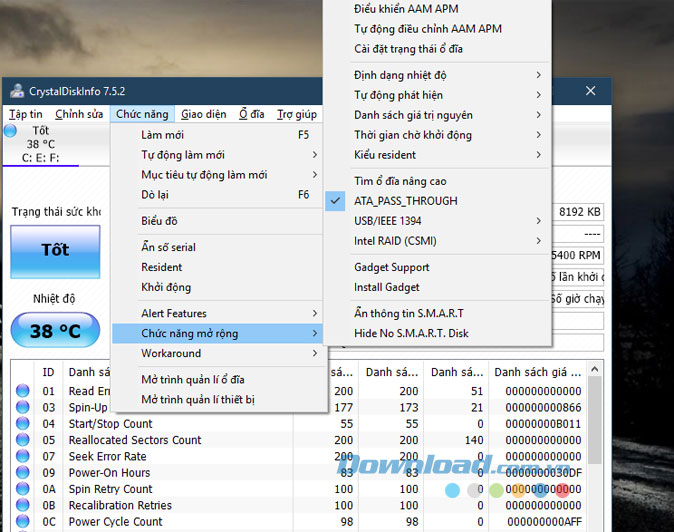674x532 pixels.
Task: Click the status circle next to Spin Retry Count
Action: [22, 489]
